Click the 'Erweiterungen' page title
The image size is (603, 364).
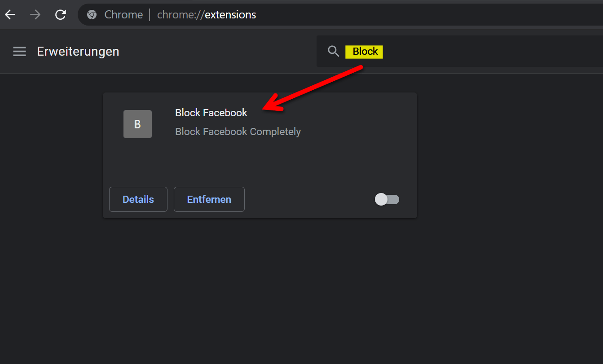point(78,52)
